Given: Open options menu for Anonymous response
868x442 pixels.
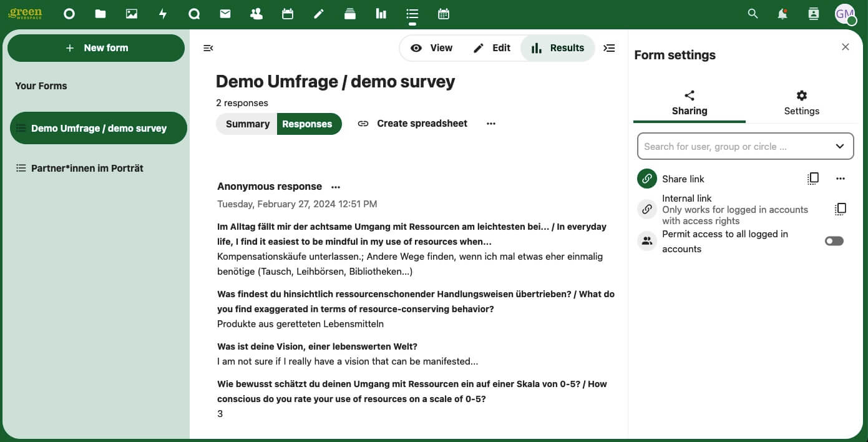Looking at the screenshot, I should coord(336,187).
